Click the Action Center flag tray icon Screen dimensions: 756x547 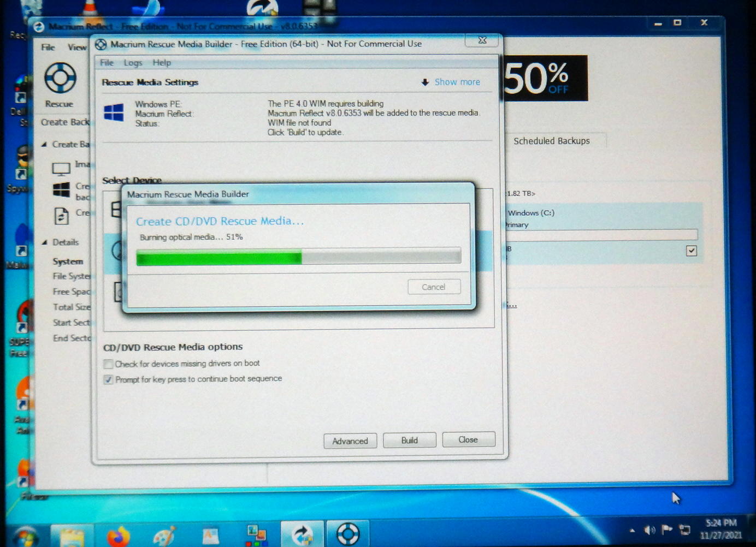[x=666, y=530]
